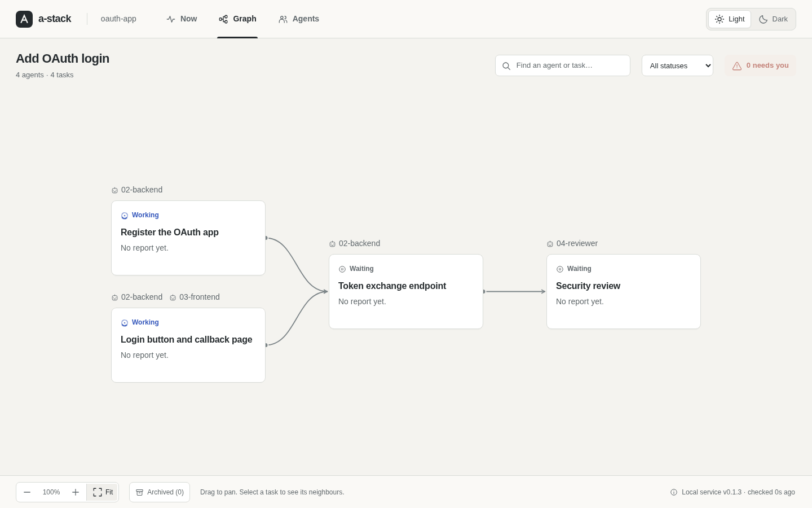Click the search magnifier icon
The width and height of the screenshot is (812, 508).
click(x=506, y=66)
